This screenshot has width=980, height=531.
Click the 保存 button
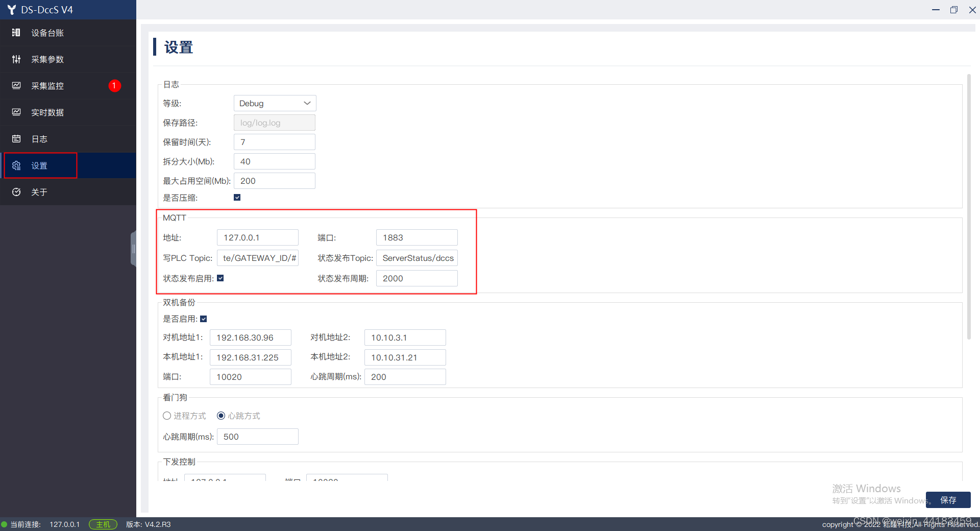[948, 500]
